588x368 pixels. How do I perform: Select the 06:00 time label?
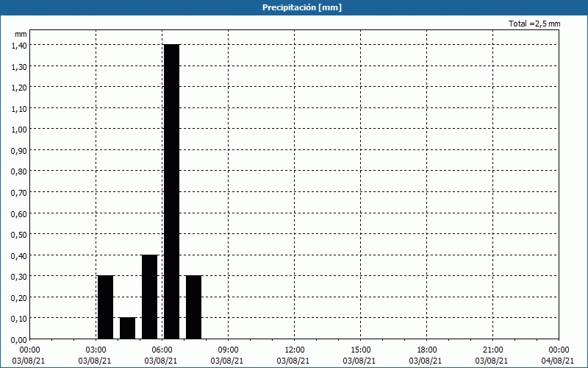tap(162, 350)
